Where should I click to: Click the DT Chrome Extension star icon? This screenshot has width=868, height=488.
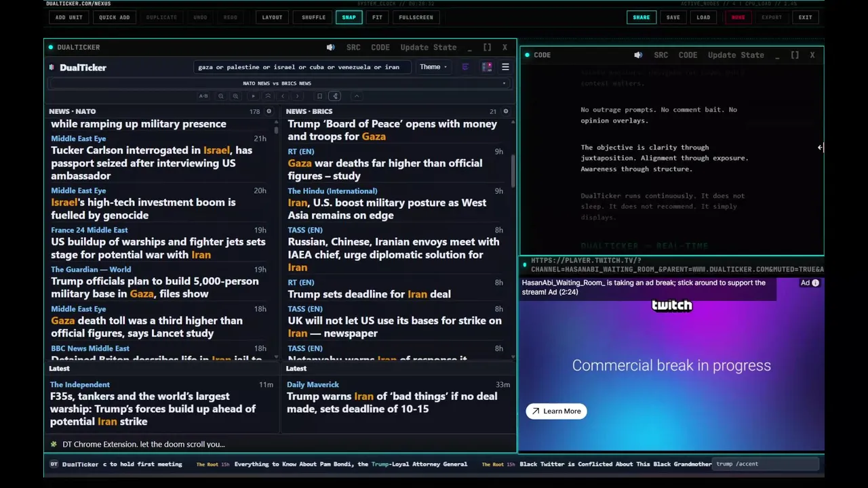(x=54, y=444)
